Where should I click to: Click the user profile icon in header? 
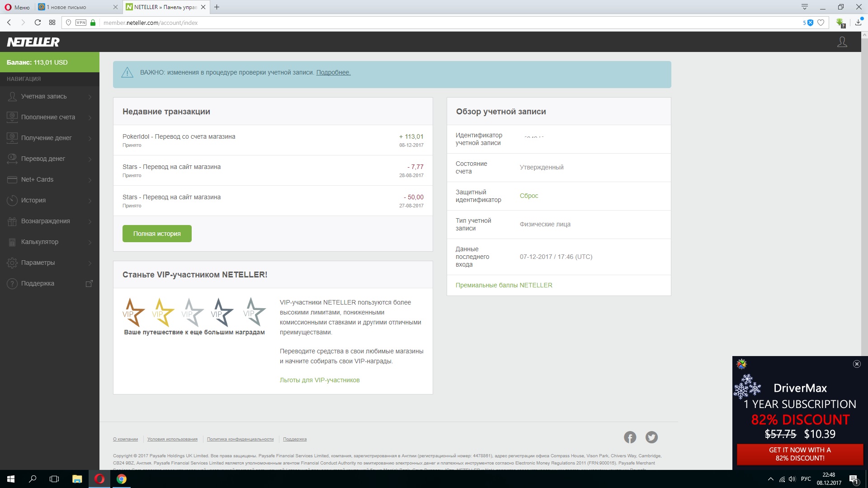pyautogui.click(x=842, y=42)
